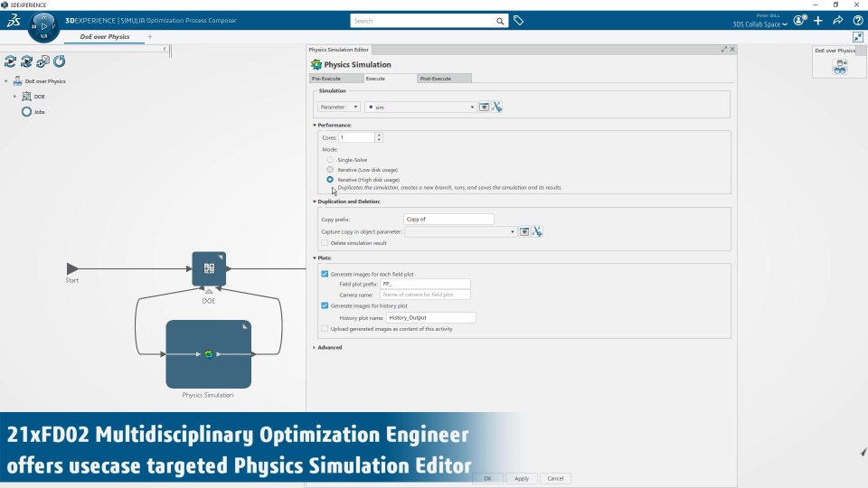
Task: Open the help question mark icon
Action: pos(857,21)
